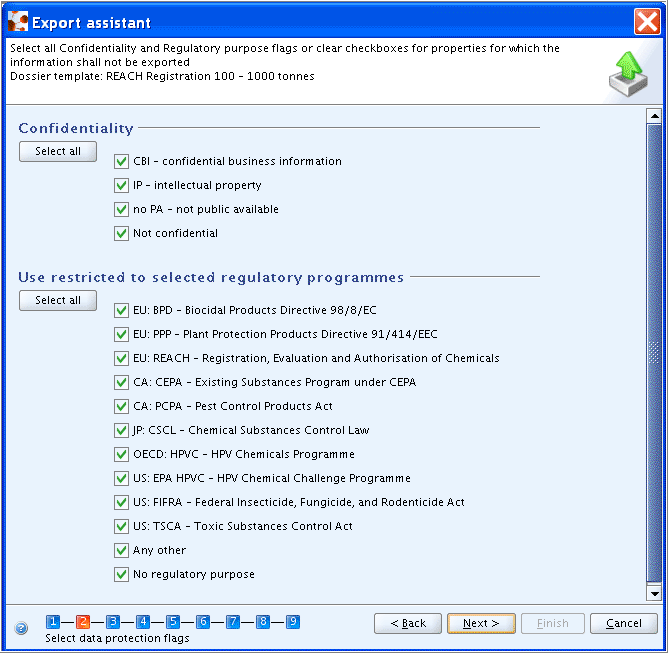The width and height of the screenshot is (668, 653).
Task: Click Select all under Confidentiality
Action: pos(58,151)
